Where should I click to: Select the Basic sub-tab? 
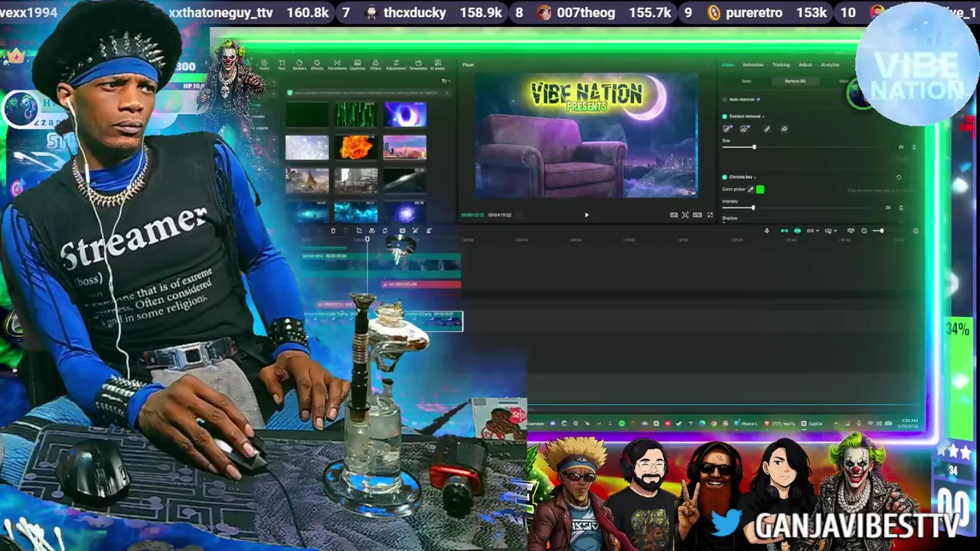(746, 81)
